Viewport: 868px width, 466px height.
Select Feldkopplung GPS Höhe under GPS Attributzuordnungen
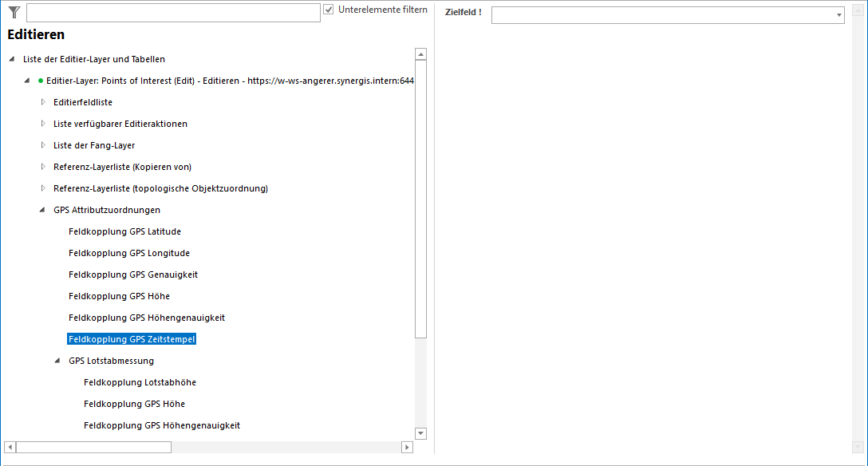[119, 297]
